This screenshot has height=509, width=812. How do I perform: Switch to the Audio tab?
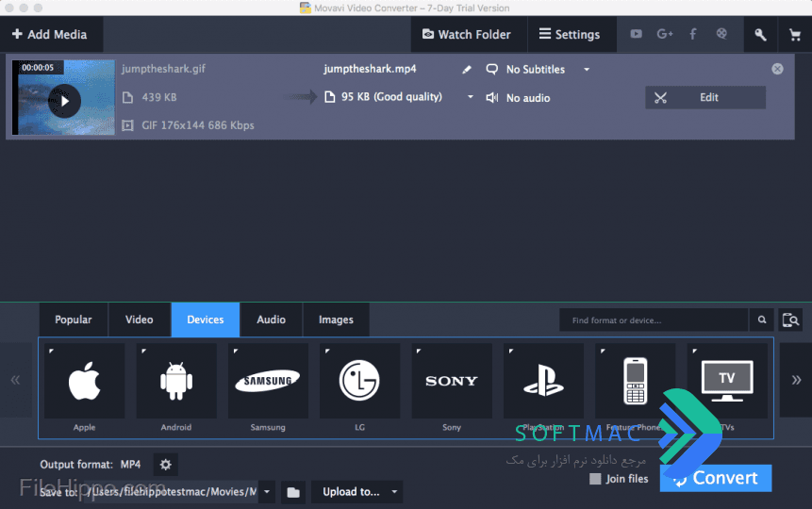[x=271, y=320]
